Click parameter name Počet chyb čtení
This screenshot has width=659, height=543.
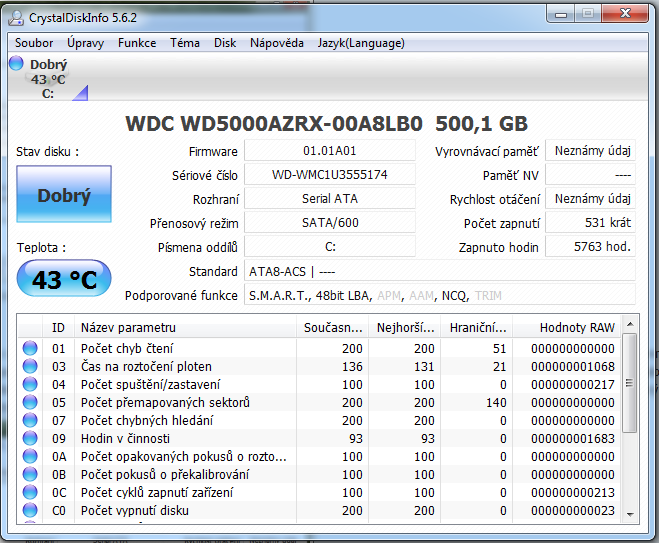pos(127,348)
